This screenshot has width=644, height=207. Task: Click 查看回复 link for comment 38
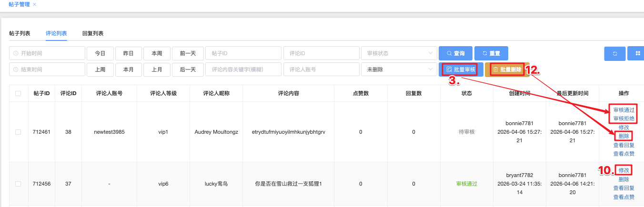(x=624, y=145)
